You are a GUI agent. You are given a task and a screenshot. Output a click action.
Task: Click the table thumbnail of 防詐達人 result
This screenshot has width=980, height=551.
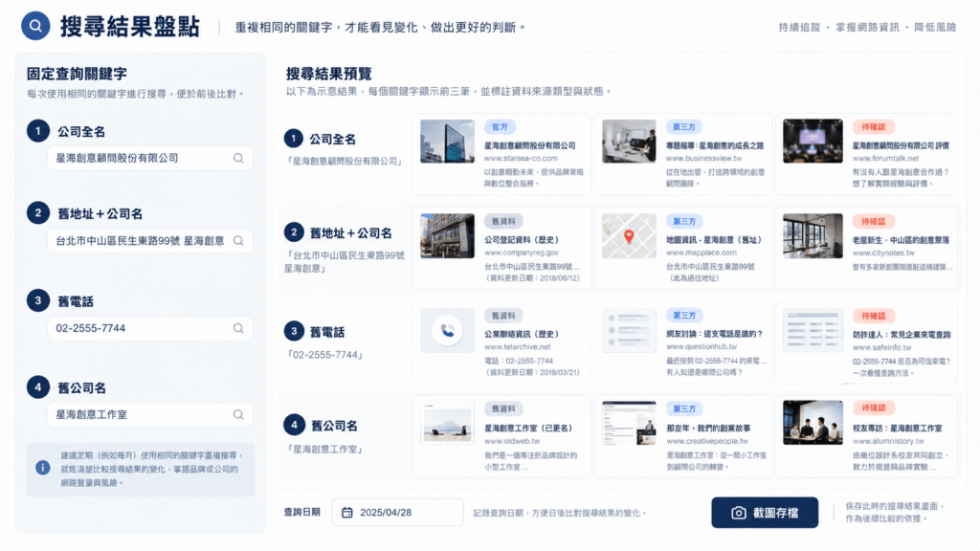(x=813, y=330)
